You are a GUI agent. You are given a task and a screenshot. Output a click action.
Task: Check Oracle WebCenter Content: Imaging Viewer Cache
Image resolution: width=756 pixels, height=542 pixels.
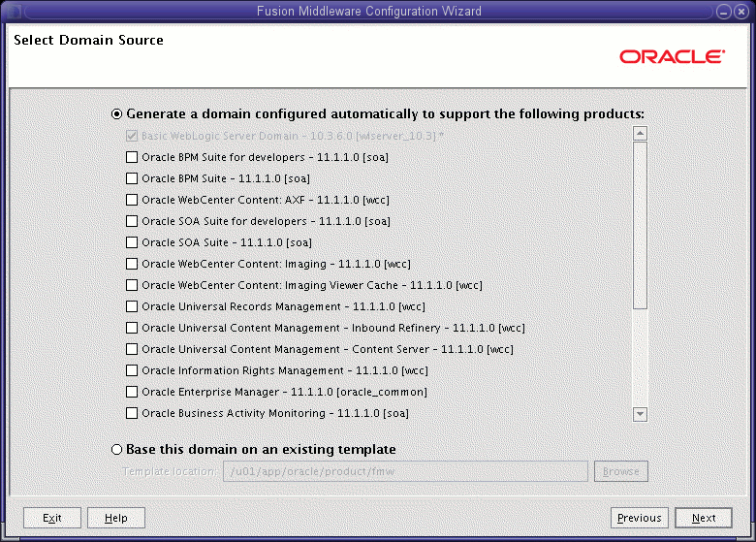pos(132,285)
